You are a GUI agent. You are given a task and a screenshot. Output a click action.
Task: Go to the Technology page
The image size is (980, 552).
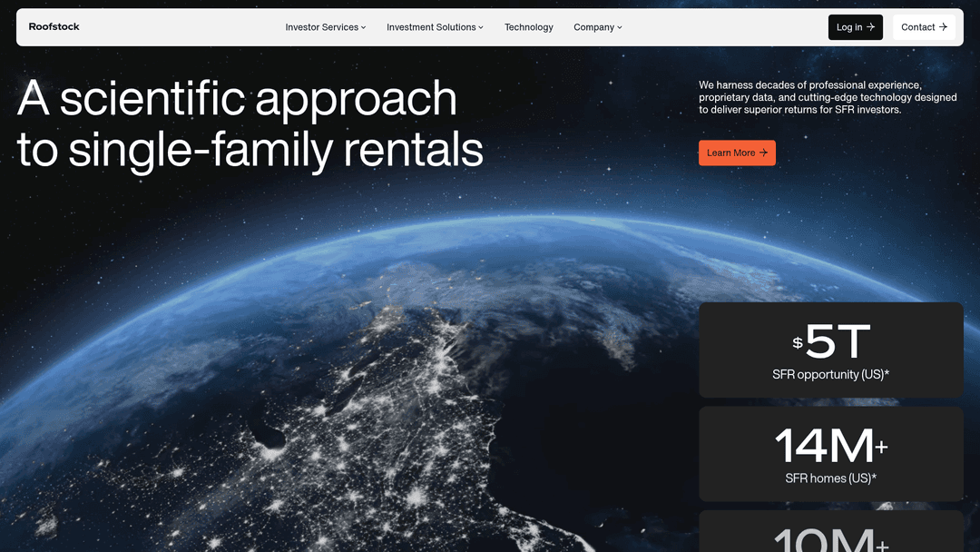pos(529,27)
